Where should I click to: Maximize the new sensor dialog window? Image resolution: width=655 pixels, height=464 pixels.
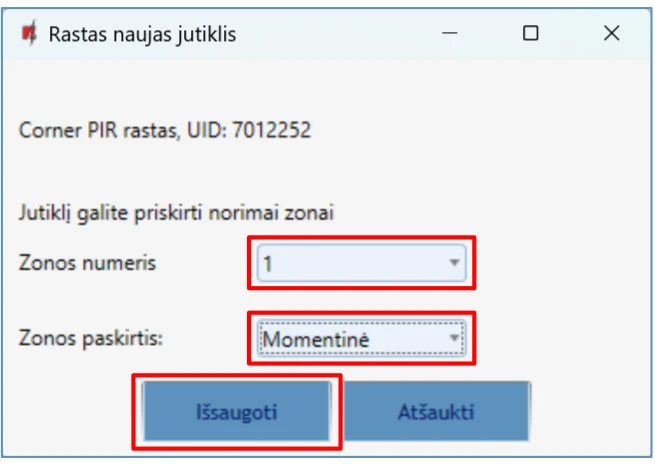[531, 33]
